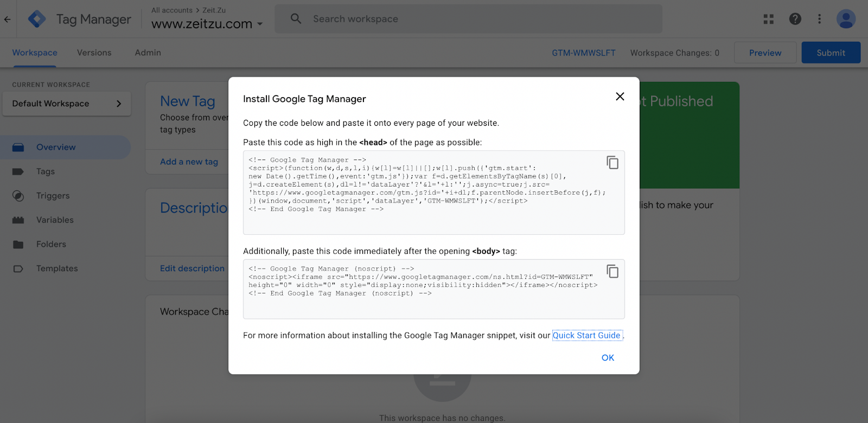Click the Install Google Tag Manager title
This screenshot has width=868, height=423.
pos(304,99)
